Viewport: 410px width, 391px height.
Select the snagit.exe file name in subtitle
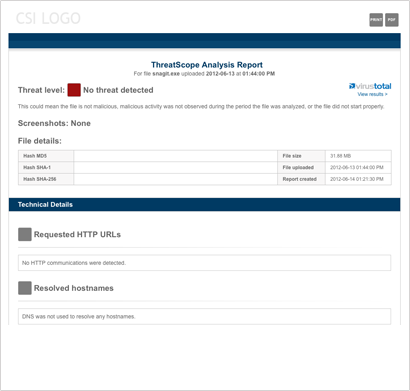(x=166, y=74)
